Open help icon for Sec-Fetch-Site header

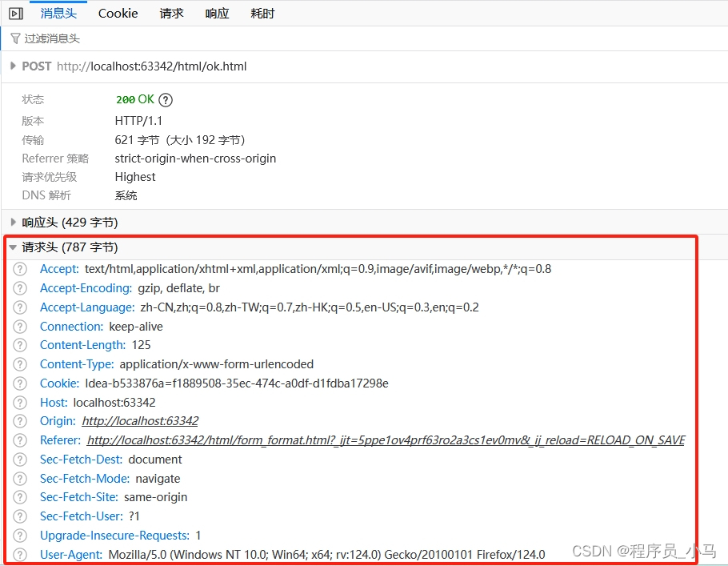pyautogui.click(x=20, y=497)
